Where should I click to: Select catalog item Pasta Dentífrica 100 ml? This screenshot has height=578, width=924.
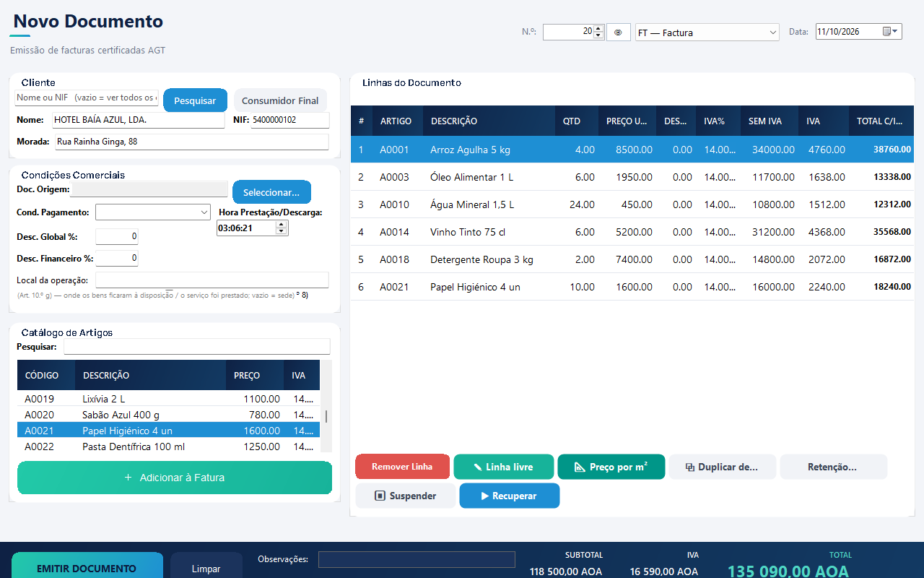coord(168,447)
